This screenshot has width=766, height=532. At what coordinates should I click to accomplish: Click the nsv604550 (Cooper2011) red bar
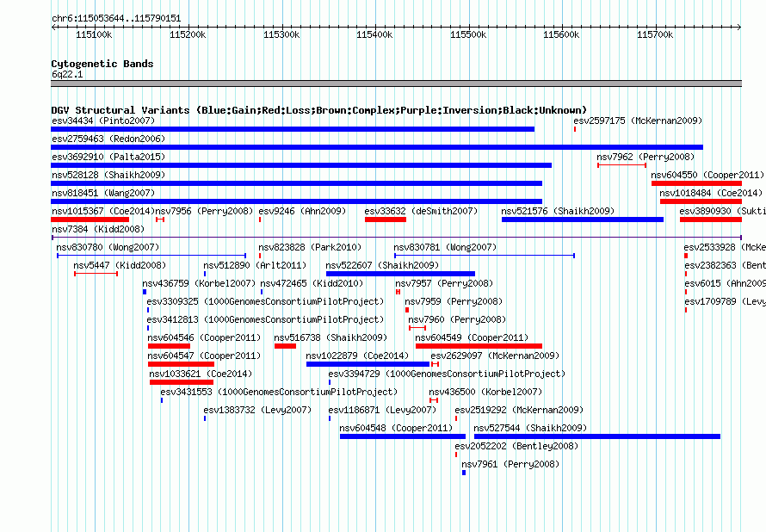(x=696, y=183)
